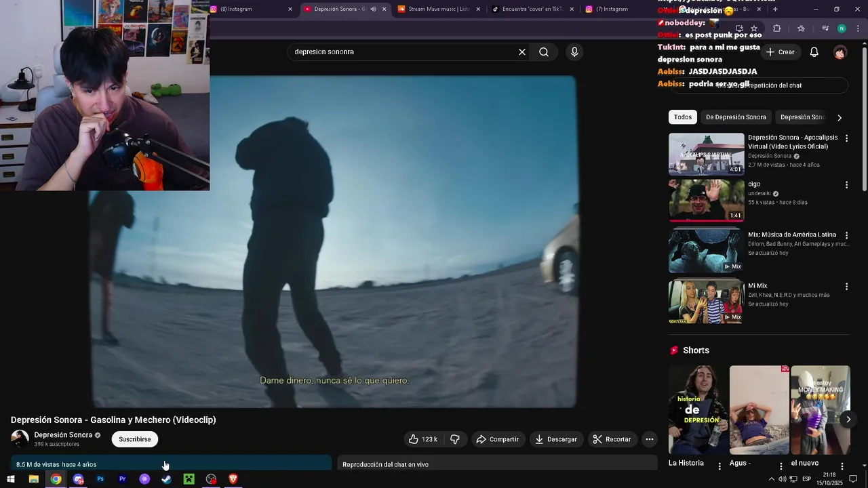Open Windows Start menu
Viewport: 868px width, 488px height.
pos(11,479)
